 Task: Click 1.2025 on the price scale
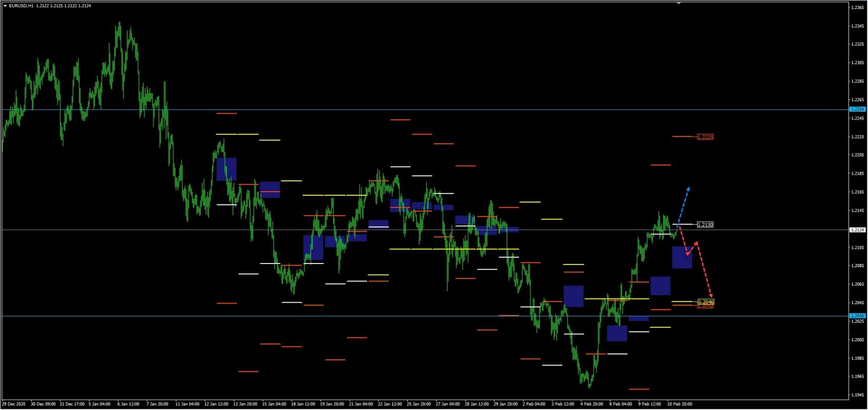pos(857,322)
